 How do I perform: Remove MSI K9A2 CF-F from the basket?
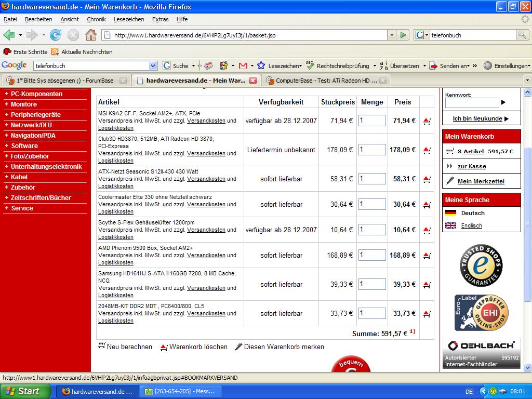pyautogui.click(x=427, y=121)
